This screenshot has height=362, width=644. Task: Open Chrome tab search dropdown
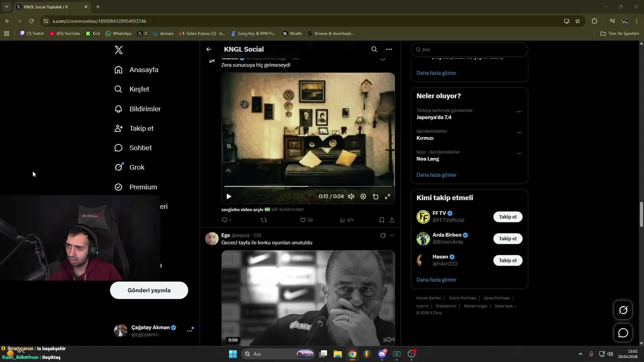click(7, 7)
